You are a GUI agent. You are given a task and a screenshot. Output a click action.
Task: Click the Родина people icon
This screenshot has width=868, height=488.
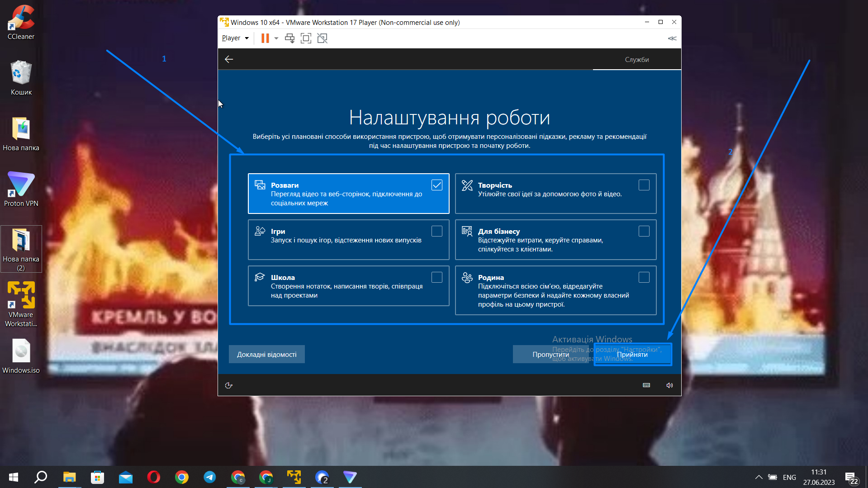(x=467, y=277)
